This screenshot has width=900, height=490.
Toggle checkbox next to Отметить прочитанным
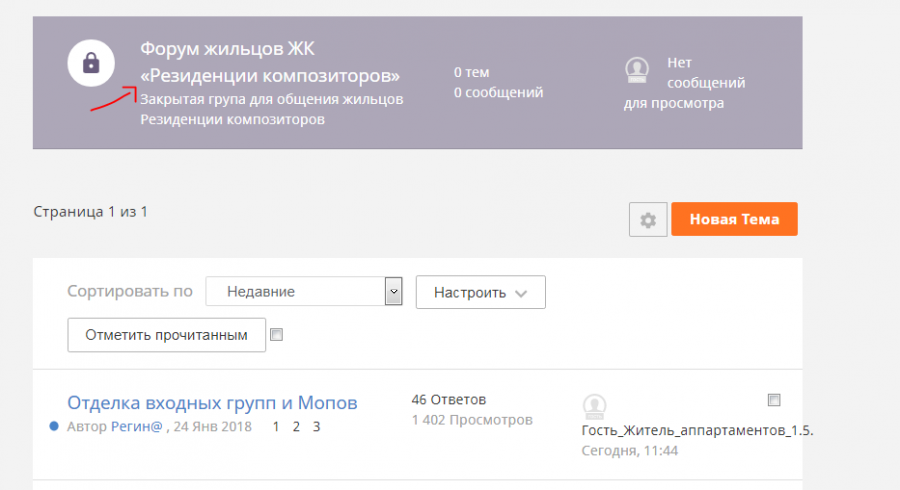click(x=277, y=335)
